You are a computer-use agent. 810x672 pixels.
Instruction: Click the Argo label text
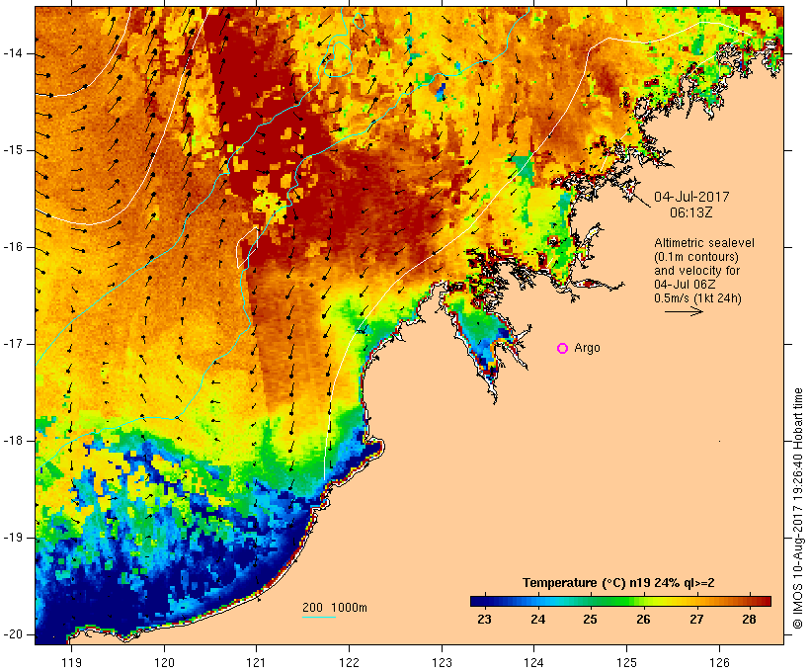click(x=588, y=349)
